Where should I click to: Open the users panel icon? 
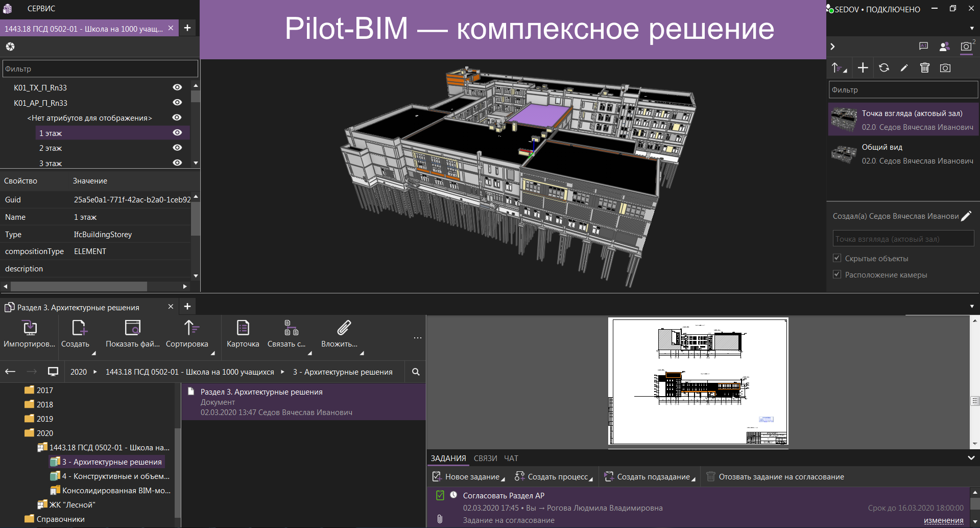944,47
